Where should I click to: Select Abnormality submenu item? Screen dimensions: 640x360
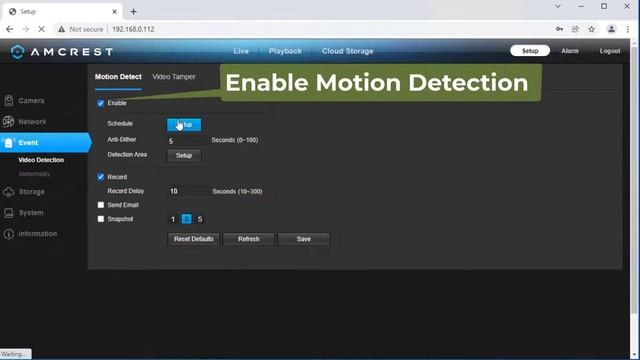(34, 174)
